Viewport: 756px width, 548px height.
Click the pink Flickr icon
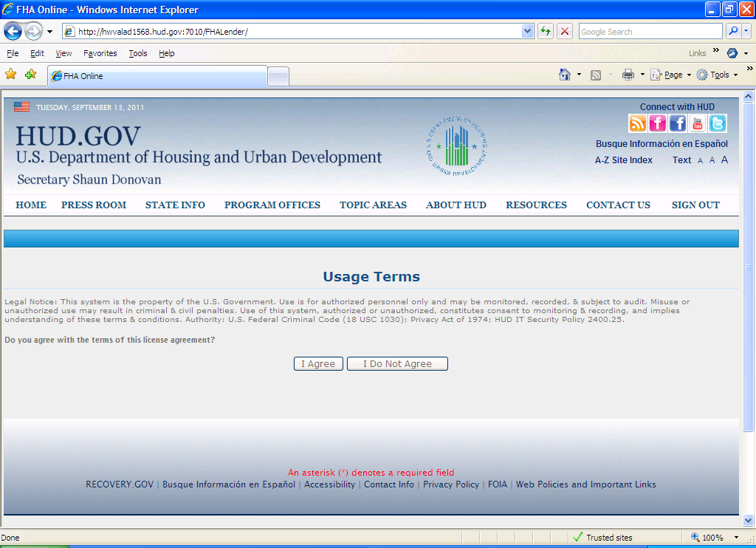[x=658, y=123]
